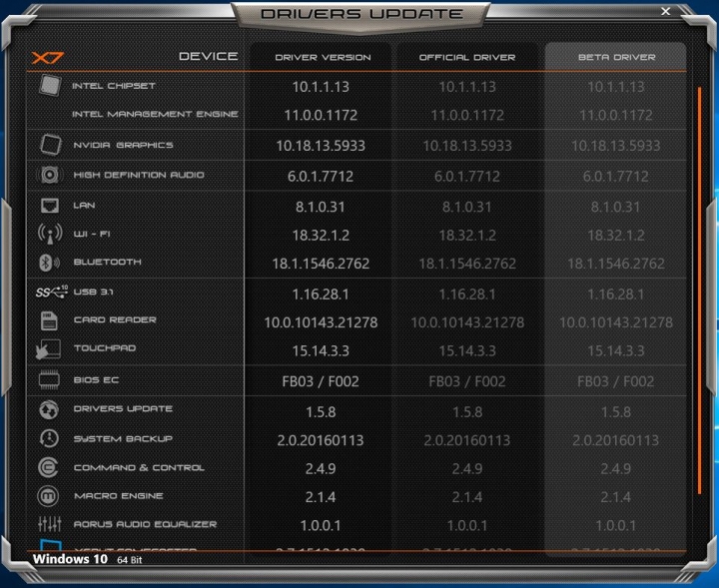Viewport: 719px width, 588px height.
Task: Click Command & Control official version 2.4.9
Action: (x=467, y=469)
